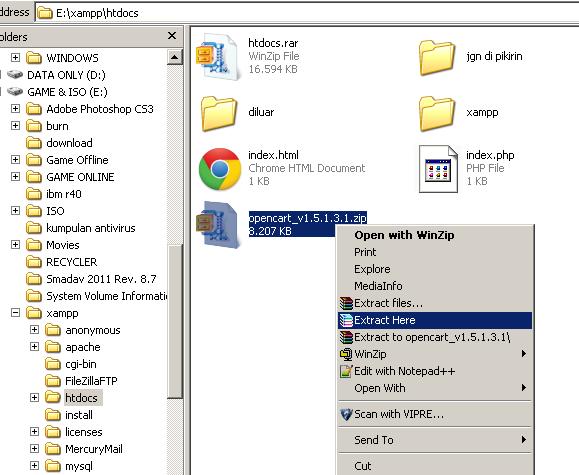Choose Scan with VIPRE...
The image size is (579, 475).
435,414
